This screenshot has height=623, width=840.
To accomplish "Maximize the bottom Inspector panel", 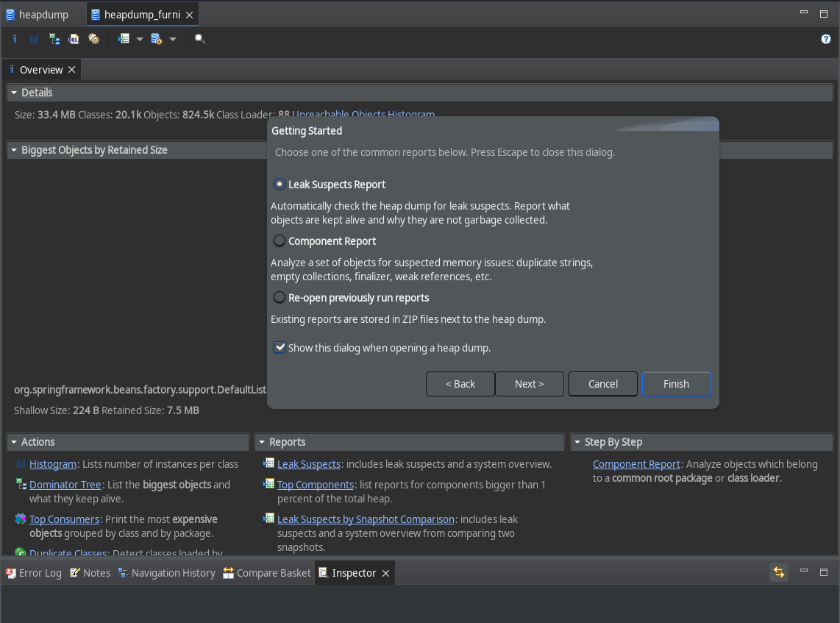I will tap(824, 572).
